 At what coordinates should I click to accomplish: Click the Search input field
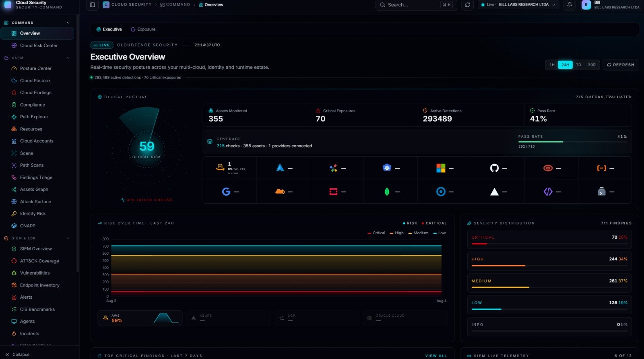[416, 5]
